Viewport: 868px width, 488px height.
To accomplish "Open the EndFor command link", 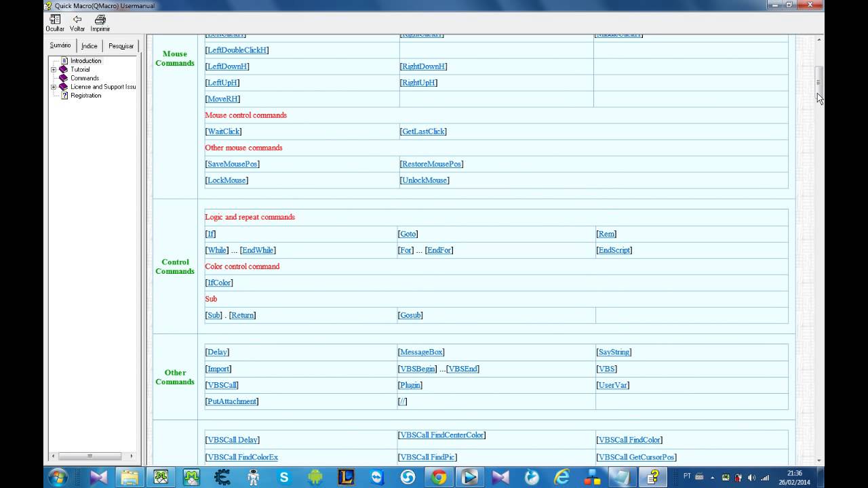I will pos(439,250).
